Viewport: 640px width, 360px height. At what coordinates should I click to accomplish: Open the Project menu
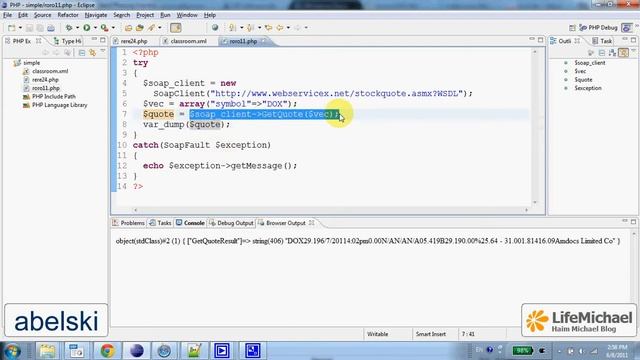tap(145, 15)
